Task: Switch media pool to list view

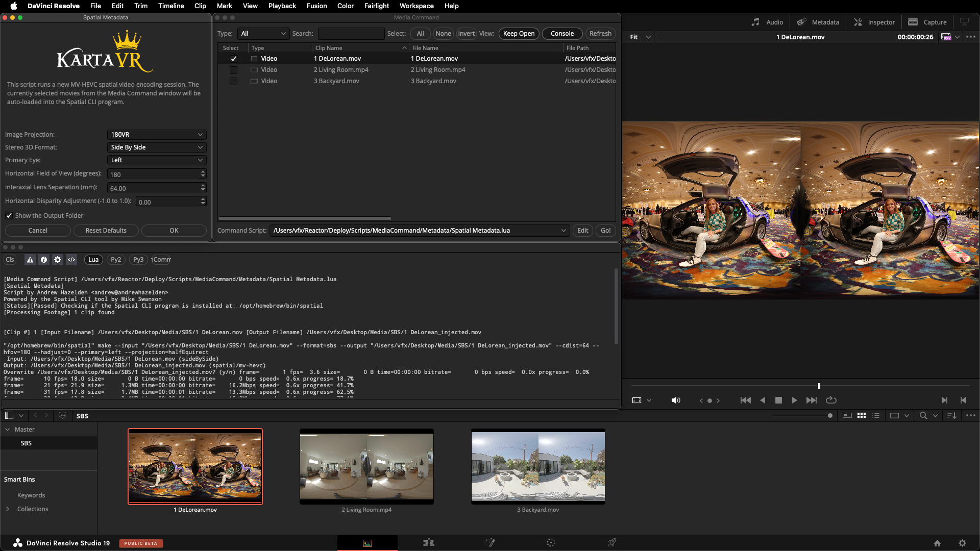Action: point(876,416)
